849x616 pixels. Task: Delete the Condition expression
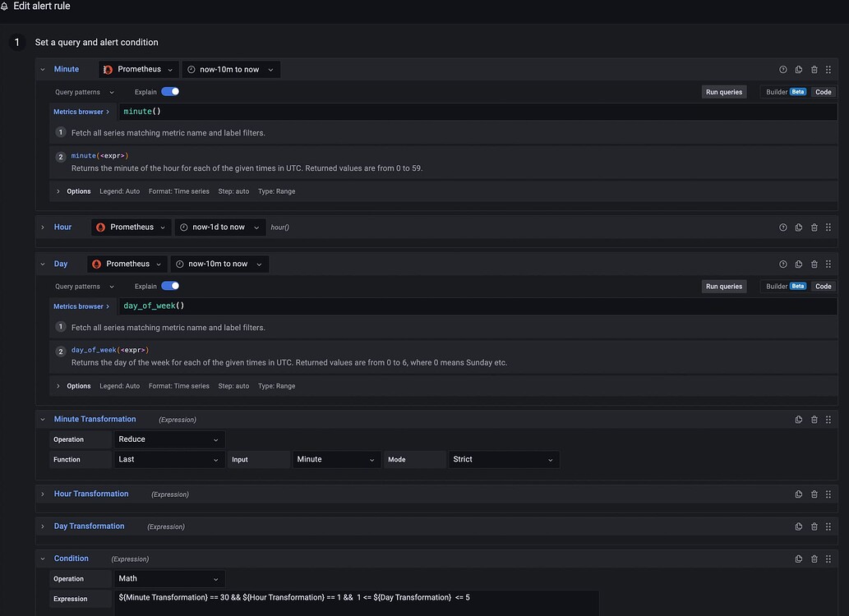click(x=814, y=558)
